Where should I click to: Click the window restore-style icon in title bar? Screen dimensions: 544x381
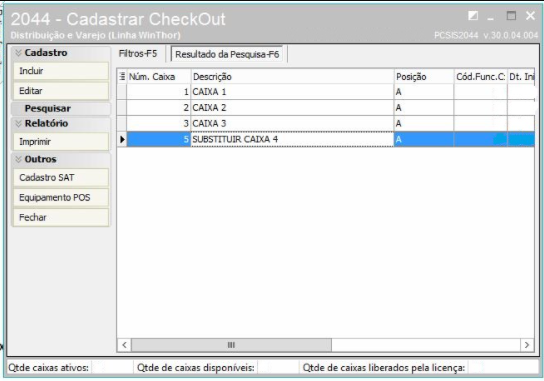pos(473,16)
